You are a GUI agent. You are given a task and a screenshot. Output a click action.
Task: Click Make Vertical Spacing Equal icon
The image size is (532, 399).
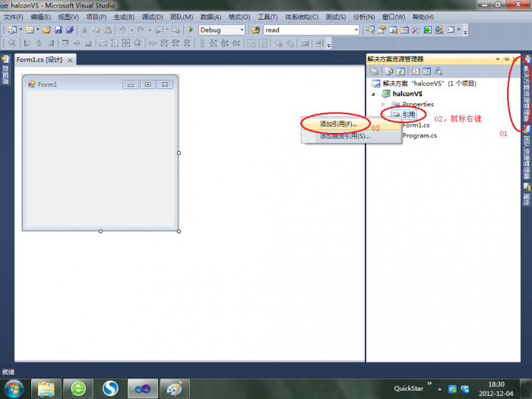202,43
